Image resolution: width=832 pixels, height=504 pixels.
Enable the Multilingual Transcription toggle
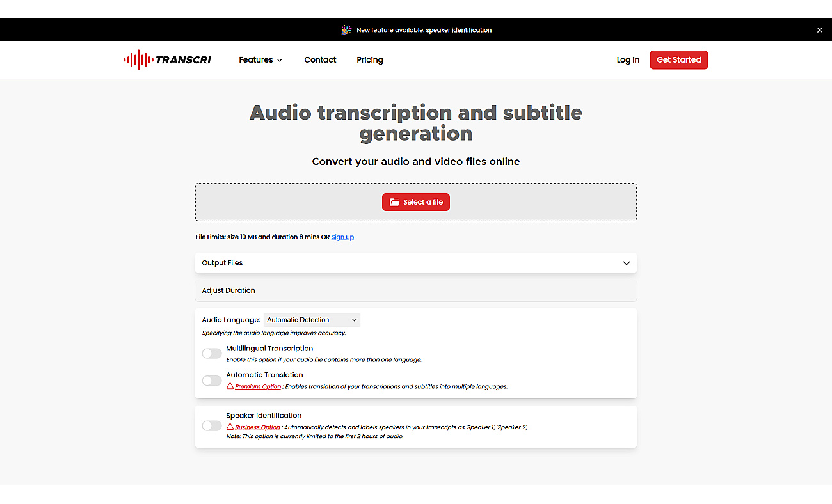[212, 354]
